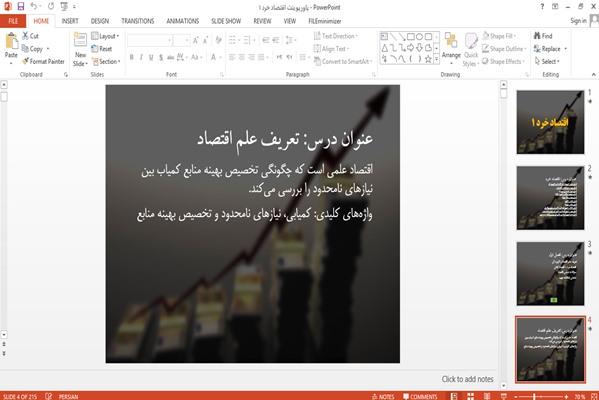Open the FILE tab
This screenshot has height=400, width=599.
click(x=13, y=21)
